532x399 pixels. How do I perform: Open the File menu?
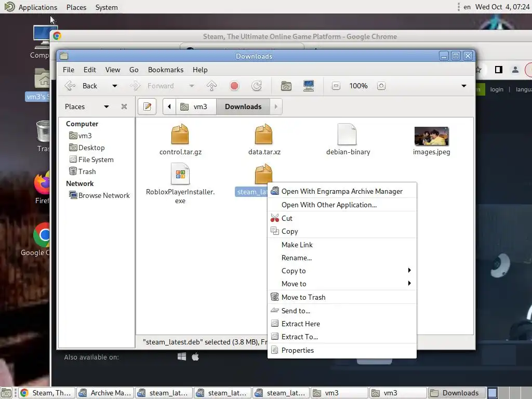69,70
